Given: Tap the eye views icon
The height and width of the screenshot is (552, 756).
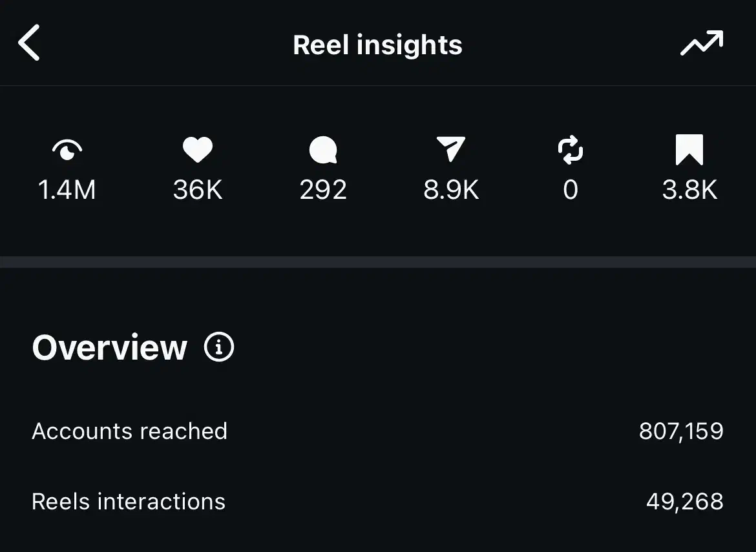Looking at the screenshot, I should coord(67,150).
